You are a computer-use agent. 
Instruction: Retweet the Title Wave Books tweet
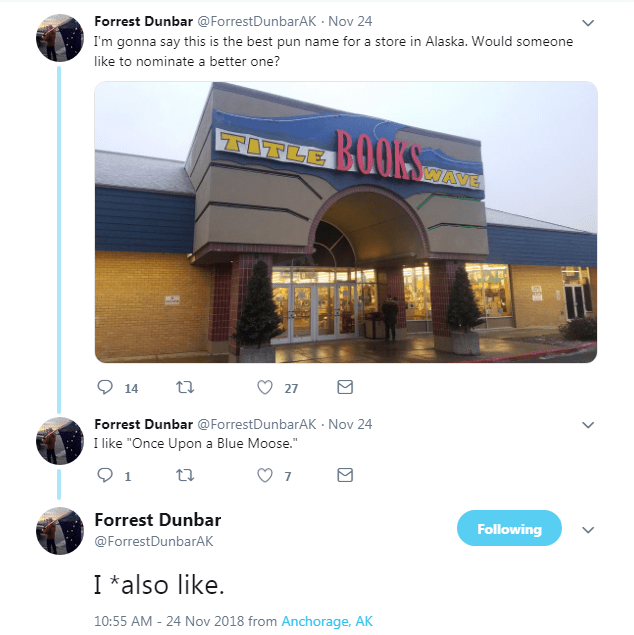185,388
